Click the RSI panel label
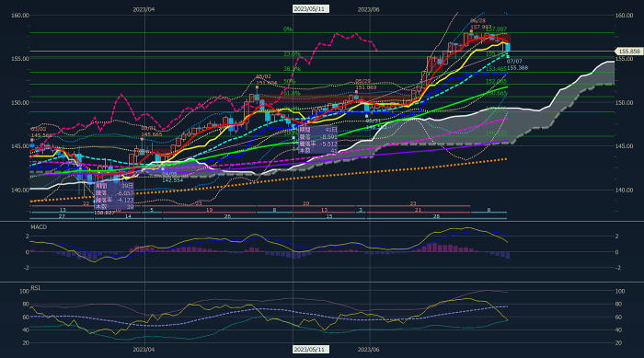 click(36, 288)
